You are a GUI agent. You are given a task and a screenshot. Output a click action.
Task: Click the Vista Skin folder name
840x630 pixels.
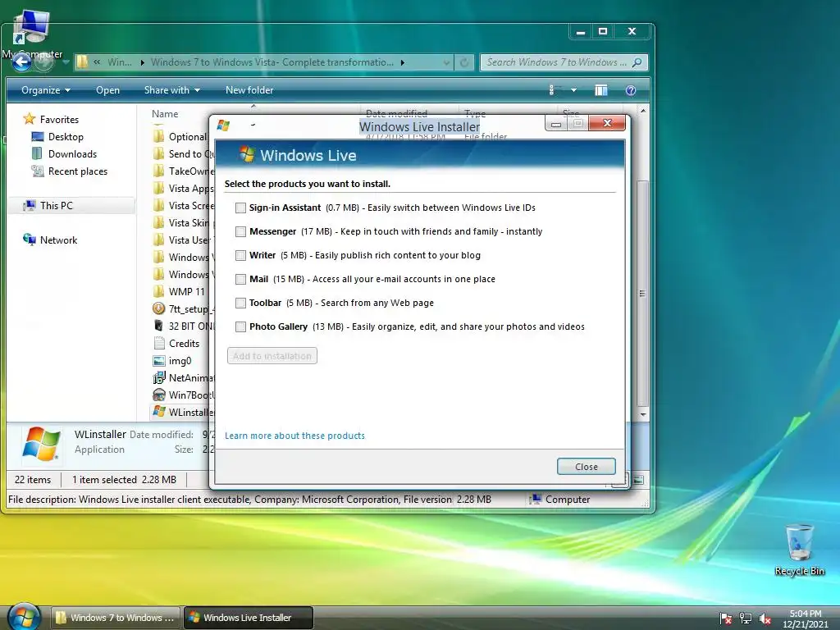[x=189, y=223]
